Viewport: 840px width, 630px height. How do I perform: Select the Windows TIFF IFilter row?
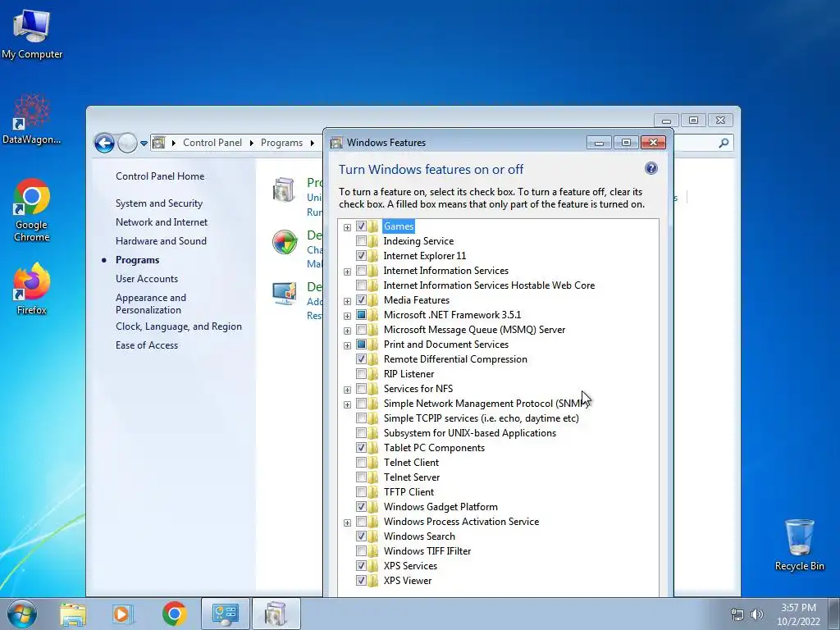427,551
